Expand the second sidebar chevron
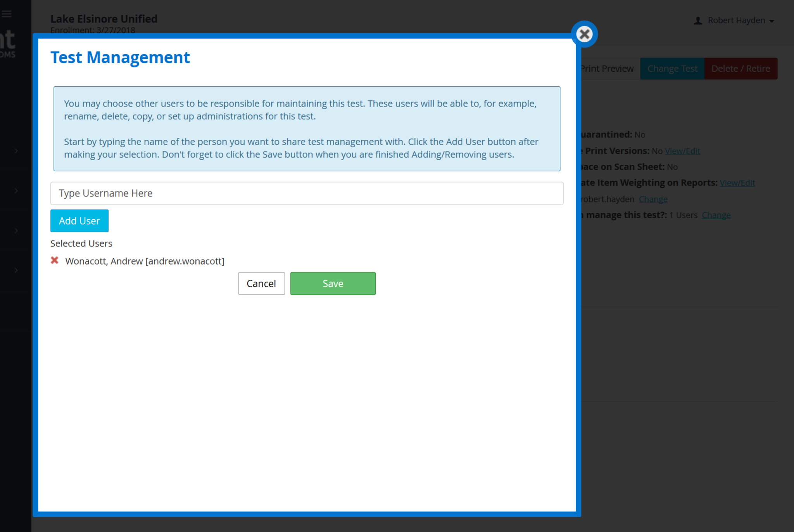The height and width of the screenshot is (532, 794). (x=16, y=191)
